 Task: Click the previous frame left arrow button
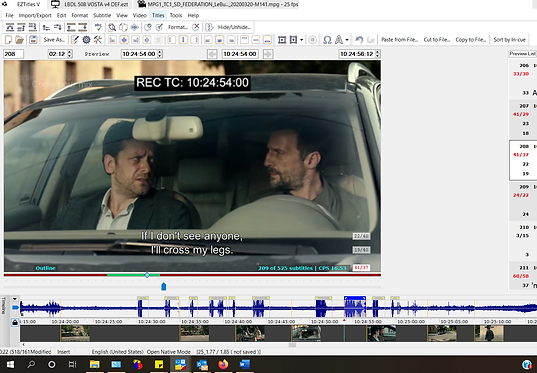click(212, 54)
